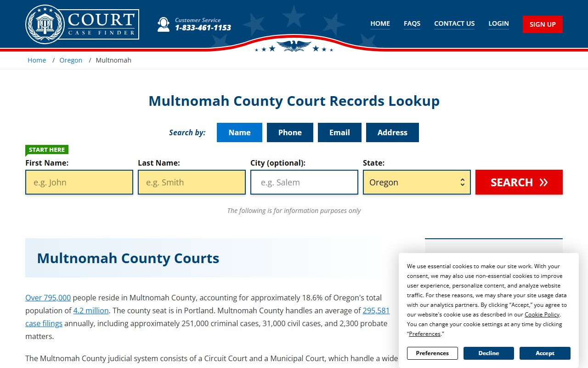Open the State dropdown showing Oregon

[417, 182]
